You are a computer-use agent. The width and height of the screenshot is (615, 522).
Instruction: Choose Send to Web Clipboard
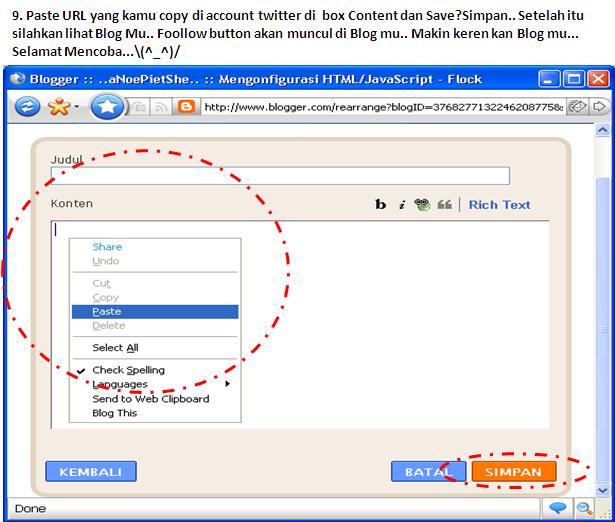coord(155,399)
